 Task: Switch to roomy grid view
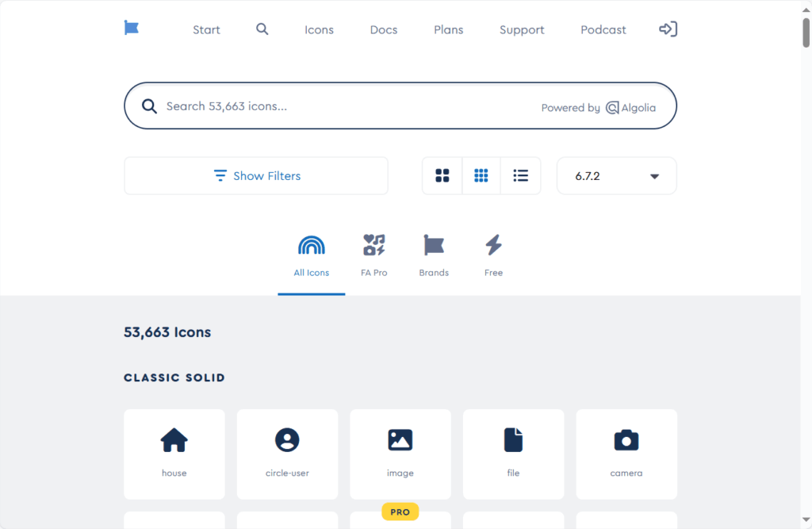(442, 175)
